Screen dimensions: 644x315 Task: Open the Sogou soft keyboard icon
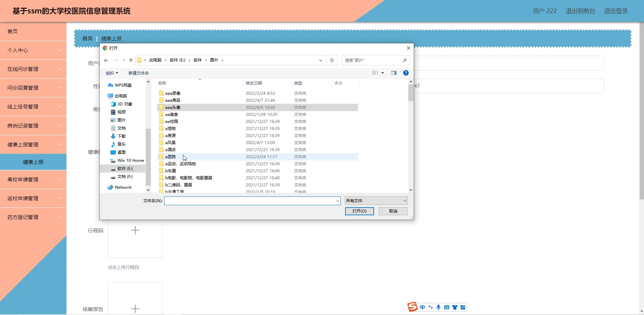[447, 307]
